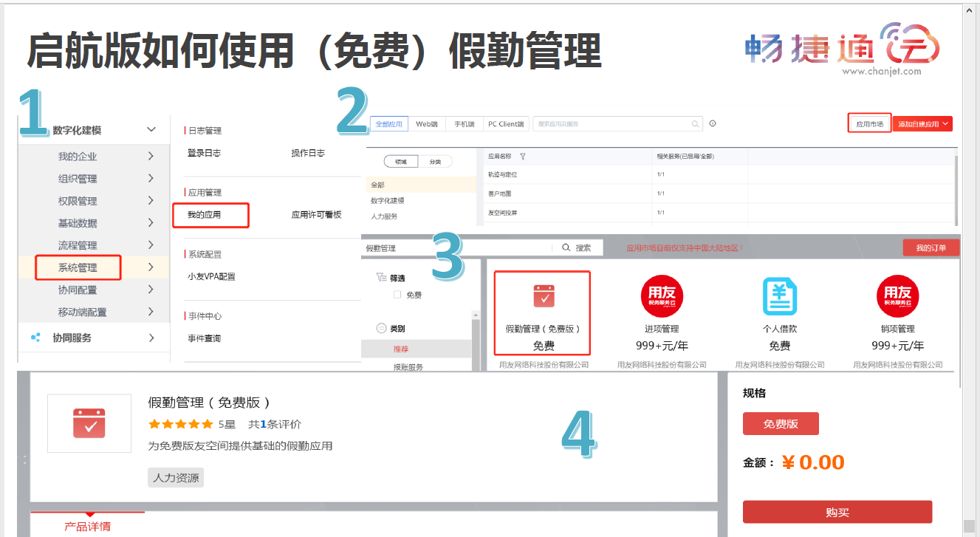Expand the 协同配置 menu arrow
980x537 pixels.
click(151, 290)
